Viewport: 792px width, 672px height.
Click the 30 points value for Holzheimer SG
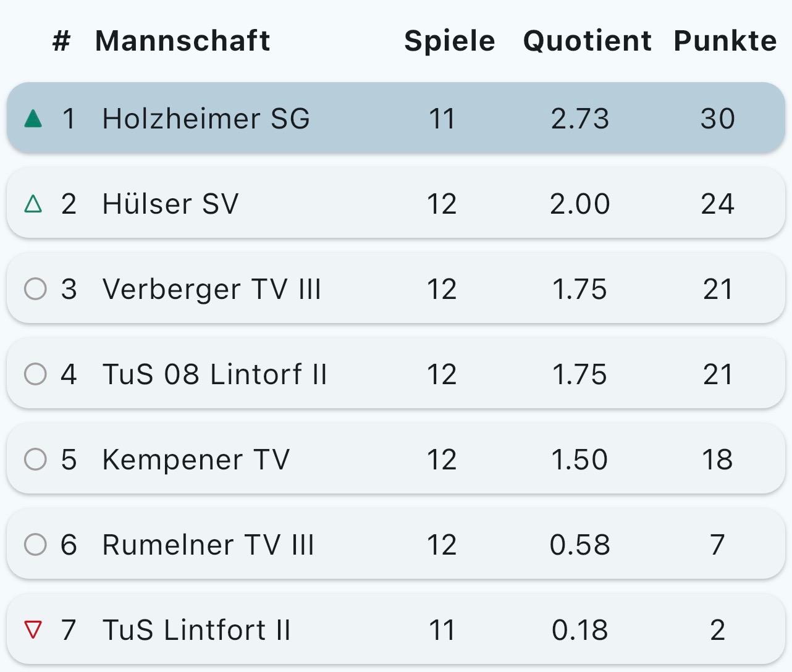click(x=717, y=119)
